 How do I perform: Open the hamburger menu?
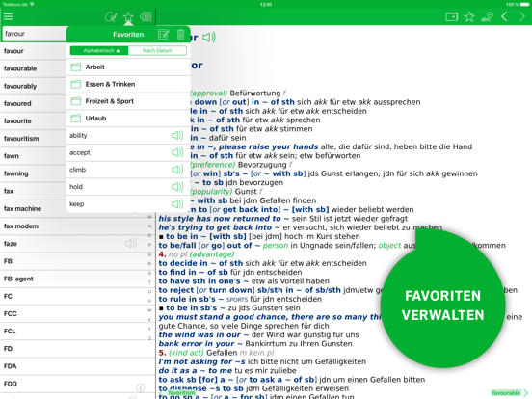[8, 16]
